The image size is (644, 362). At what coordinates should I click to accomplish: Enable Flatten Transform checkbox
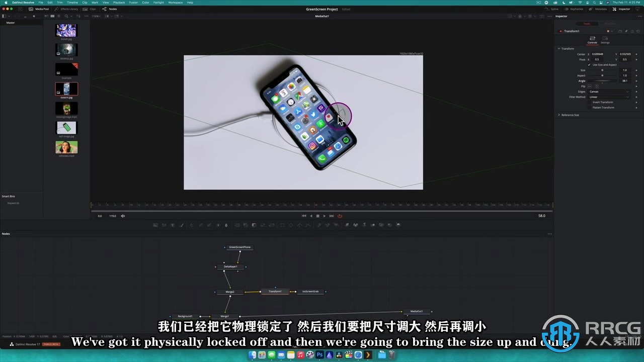click(x=589, y=108)
